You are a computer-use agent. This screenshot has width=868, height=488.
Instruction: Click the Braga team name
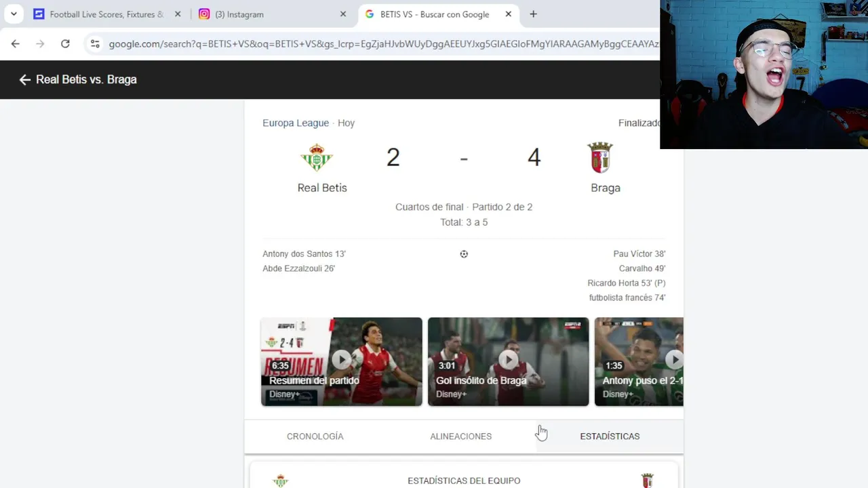606,188
